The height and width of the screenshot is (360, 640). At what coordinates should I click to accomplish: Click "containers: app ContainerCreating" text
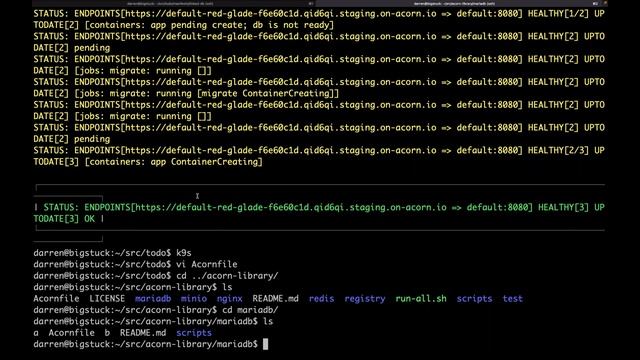coord(173,162)
